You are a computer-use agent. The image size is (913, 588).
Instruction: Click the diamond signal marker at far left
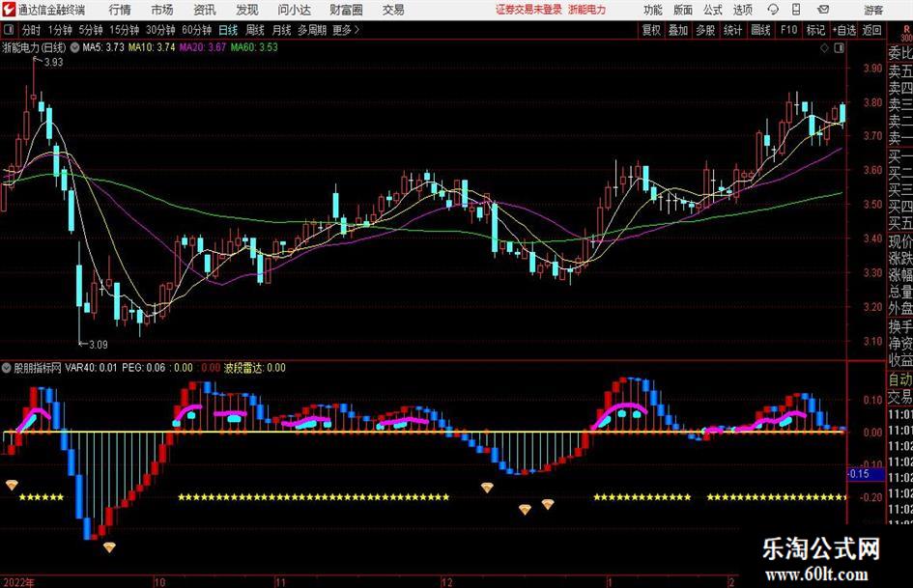point(12,485)
